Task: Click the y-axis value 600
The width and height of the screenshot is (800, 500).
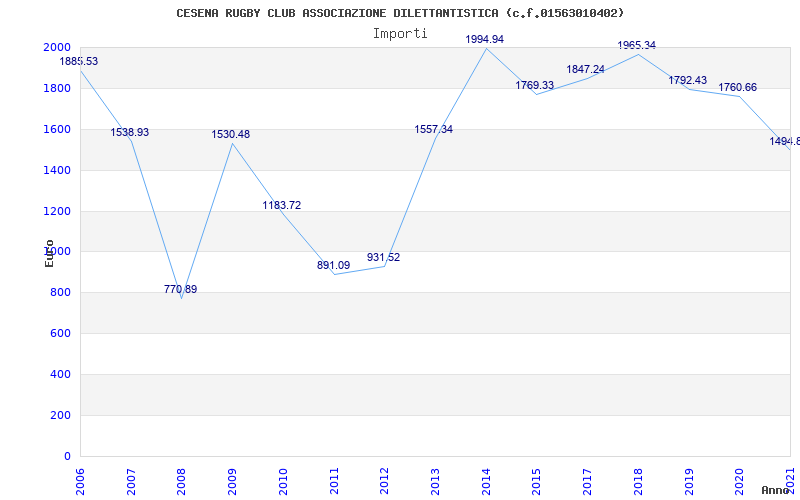Action: coord(60,333)
